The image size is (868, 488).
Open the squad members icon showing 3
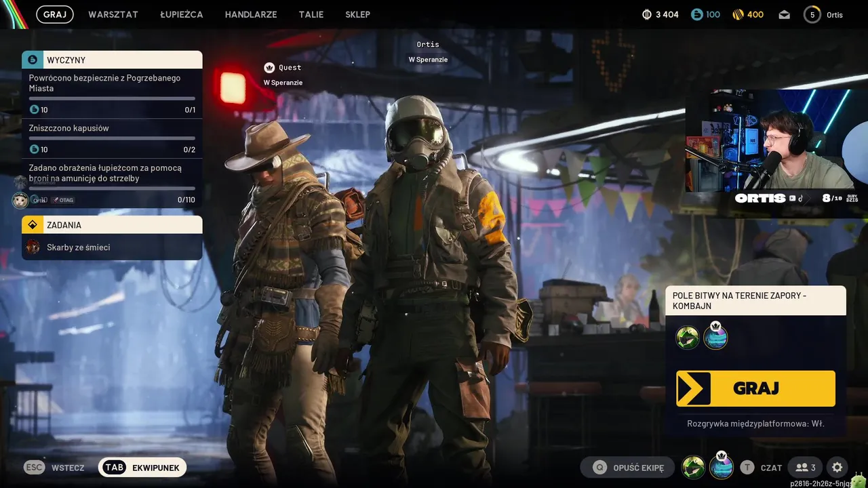point(806,467)
